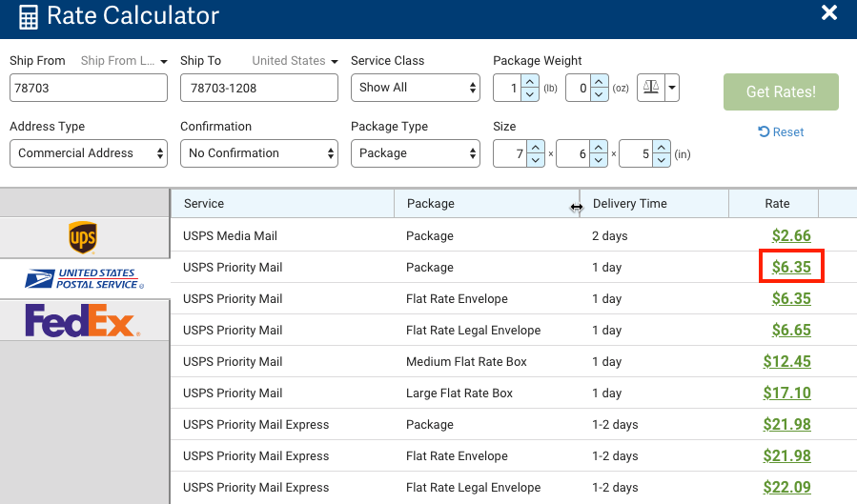Screen dimensions: 857x504
Task: Decrease package weight pounds
Action: point(530,94)
